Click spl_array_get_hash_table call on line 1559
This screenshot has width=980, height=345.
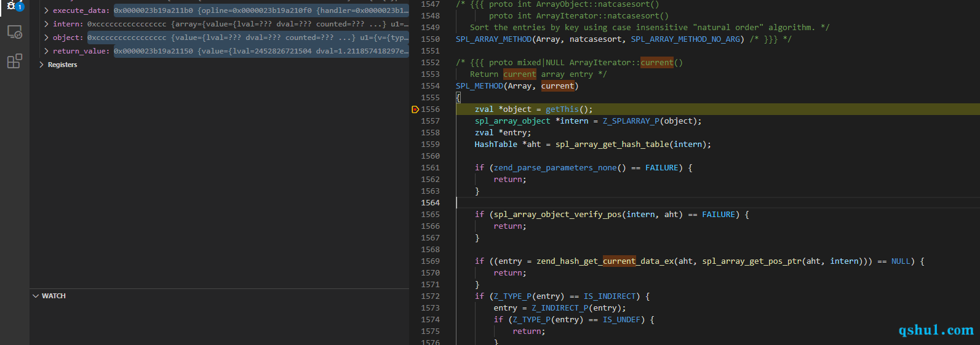[612, 145]
